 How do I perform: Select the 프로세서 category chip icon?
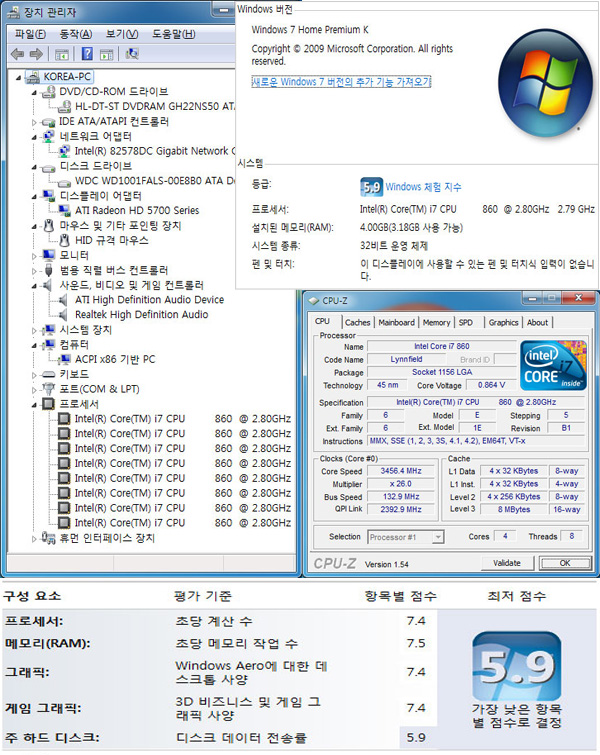pyautogui.click(x=48, y=404)
